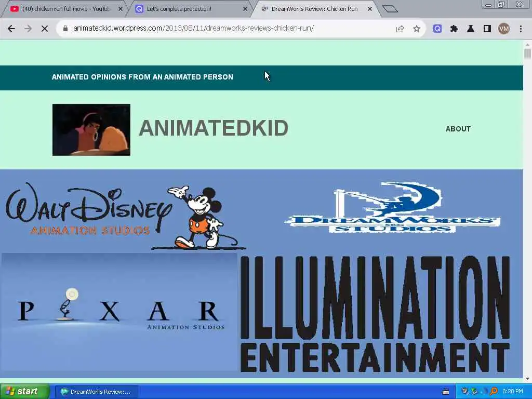Click the Walt Disney Animation Studios logo
532x399 pixels.
coord(126,216)
